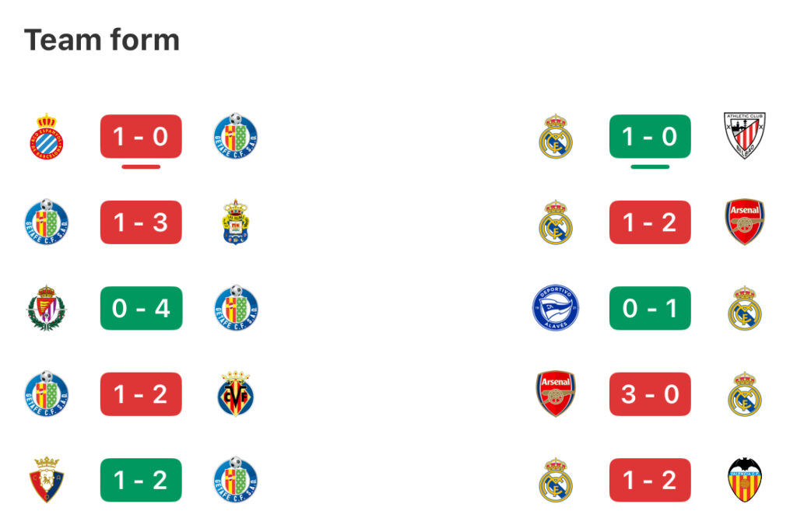Open the 1 - 2 Real Madrid vs Valencia result

coord(650,480)
